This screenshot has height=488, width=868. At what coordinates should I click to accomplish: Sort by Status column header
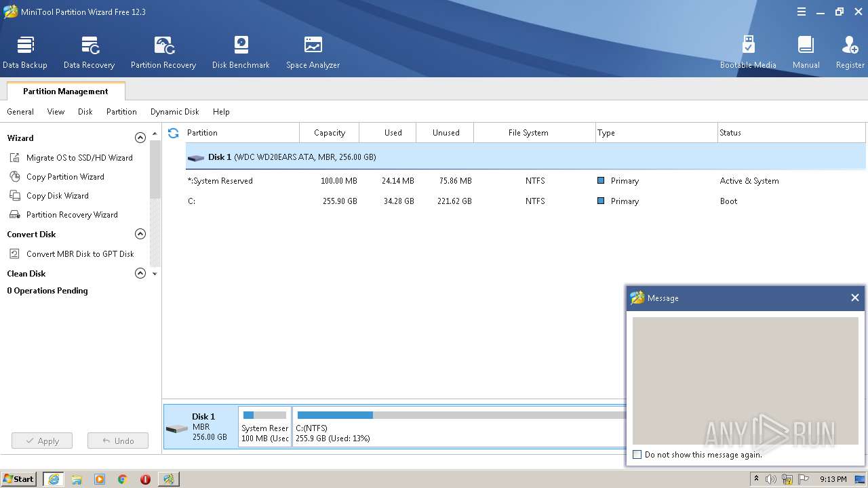click(x=791, y=133)
